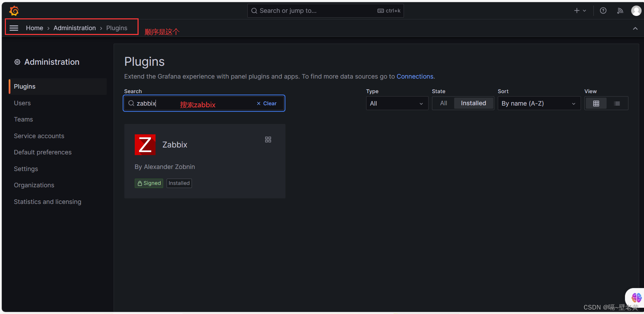644x314 pixels.
Task: Open the user profile avatar
Action: [636, 11]
